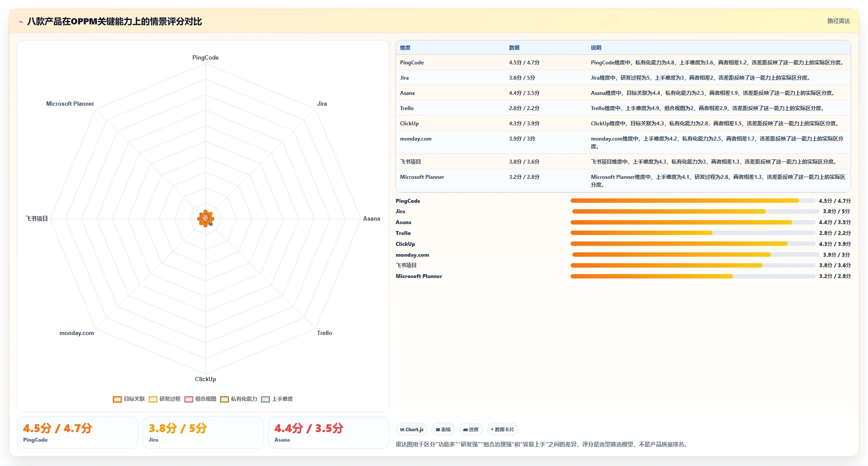This screenshot has width=868, height=466.
Task: Click the monday.com axis label on the radar
Action: coord(77,333)
